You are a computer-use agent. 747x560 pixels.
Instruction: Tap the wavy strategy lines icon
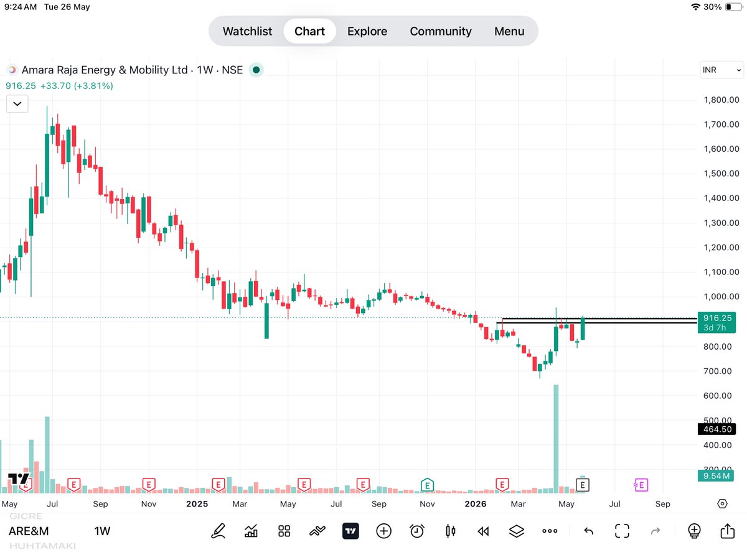pyautogui.click(x=317, y=531)
